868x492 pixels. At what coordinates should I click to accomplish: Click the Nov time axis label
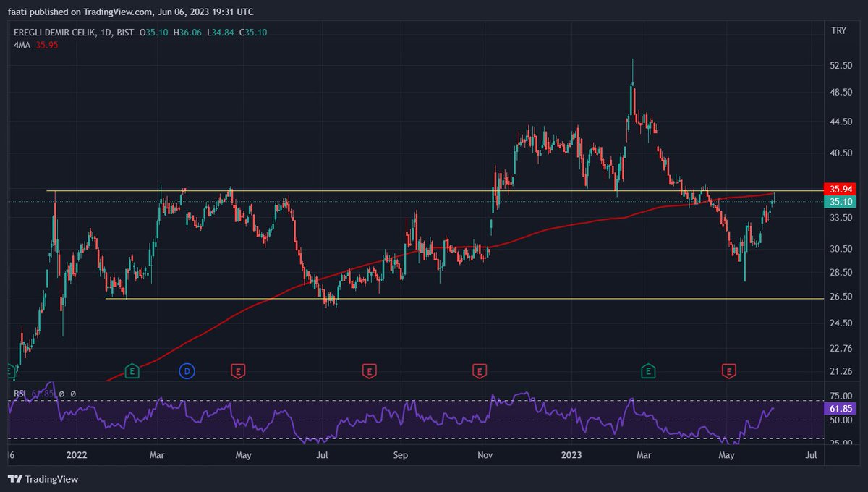pos(485,456)
